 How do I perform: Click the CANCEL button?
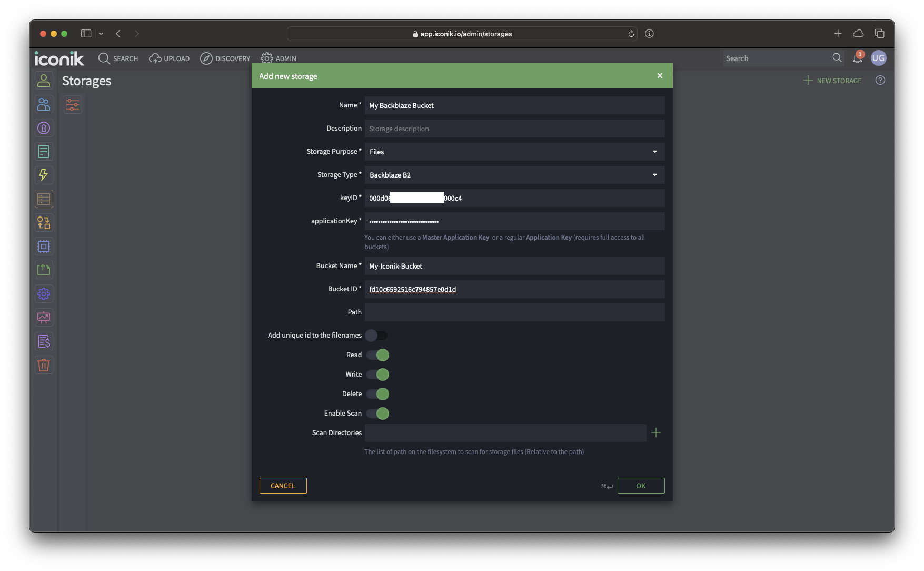click(x=283, y=486)
